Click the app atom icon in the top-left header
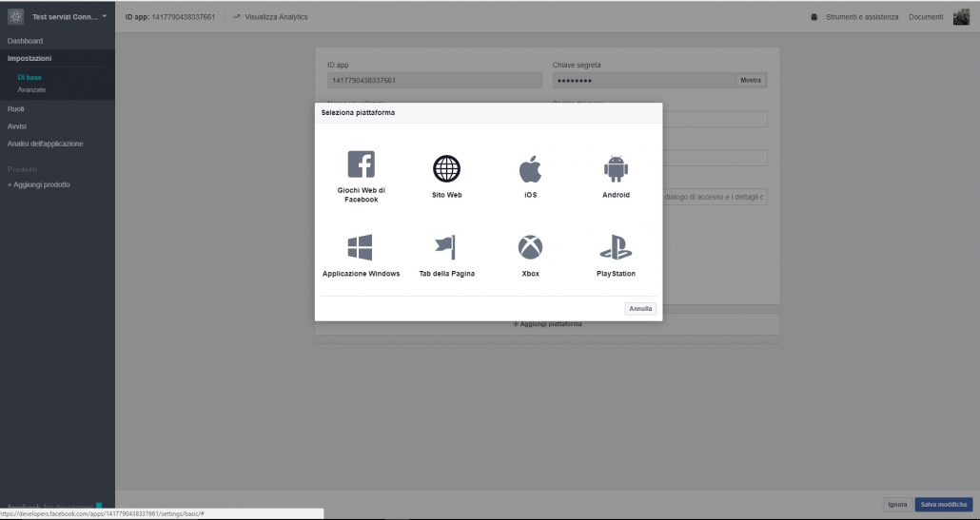Image resolution: width=980 pixels, height=520 pixels. pyautogui.click(x=16, y=17)
